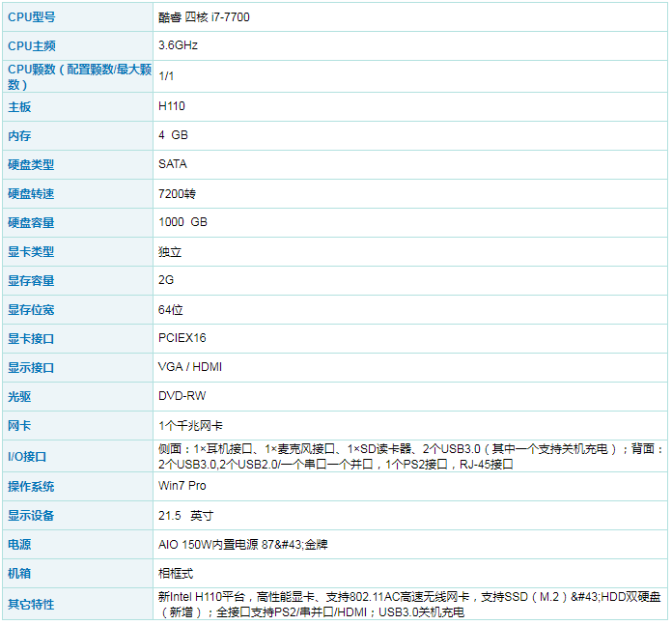The width and height of the screenshot is (672, 625).
Task: Select the value 酷睿 四核 i7-7700
Action: click(x=204, y=17)
